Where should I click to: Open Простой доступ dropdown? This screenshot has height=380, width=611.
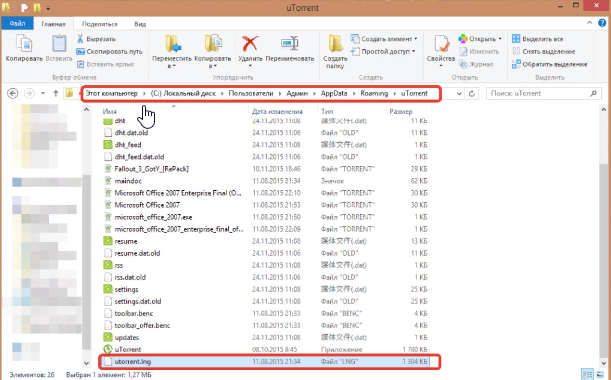(x=383, y=51)
